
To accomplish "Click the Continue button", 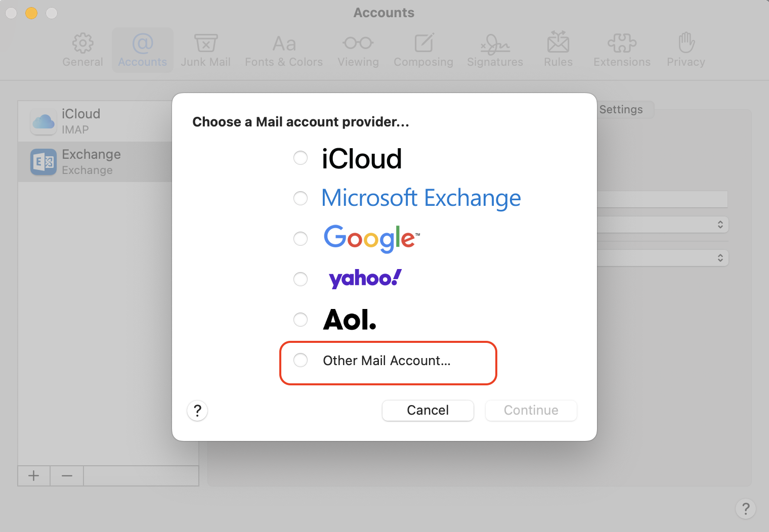I will pos(531,410).
